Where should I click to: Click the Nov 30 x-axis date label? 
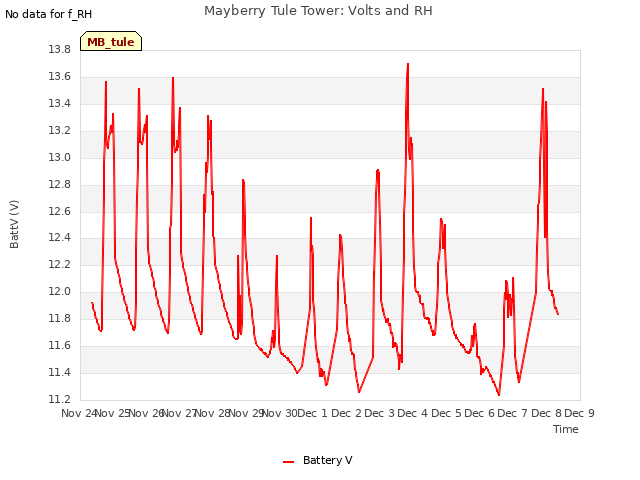[280, 413]
